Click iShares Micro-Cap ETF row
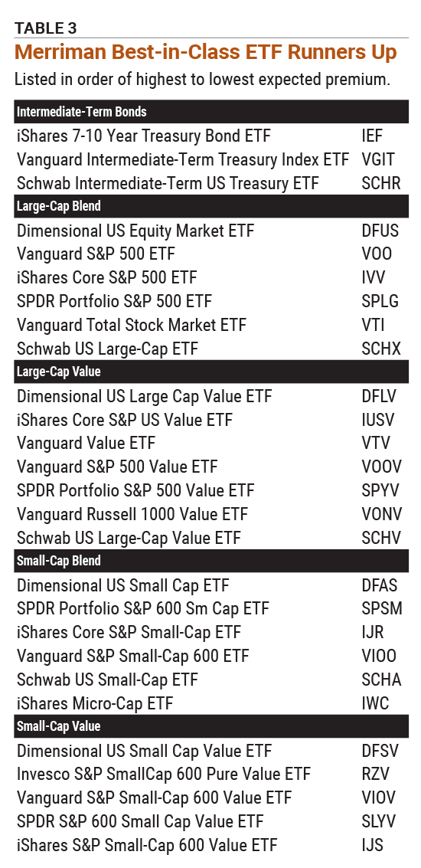This screenshot has height=868, width=421. coord(211,703)
